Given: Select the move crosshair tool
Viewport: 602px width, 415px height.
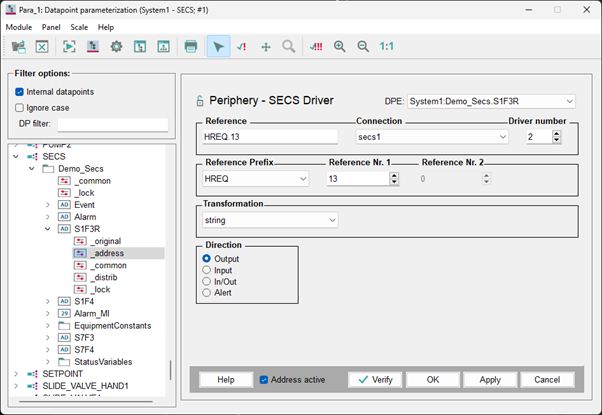Looking at the screenshot, I should point(265,46).
